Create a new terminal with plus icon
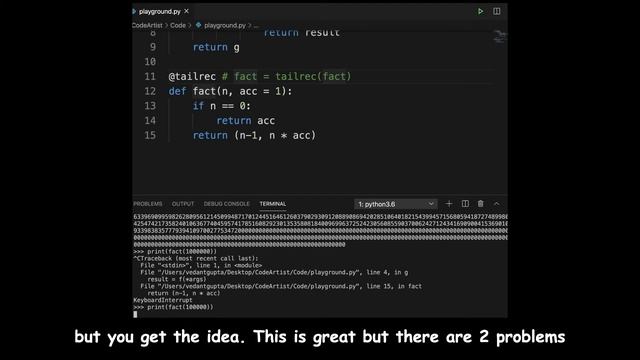 coord(449,204)
